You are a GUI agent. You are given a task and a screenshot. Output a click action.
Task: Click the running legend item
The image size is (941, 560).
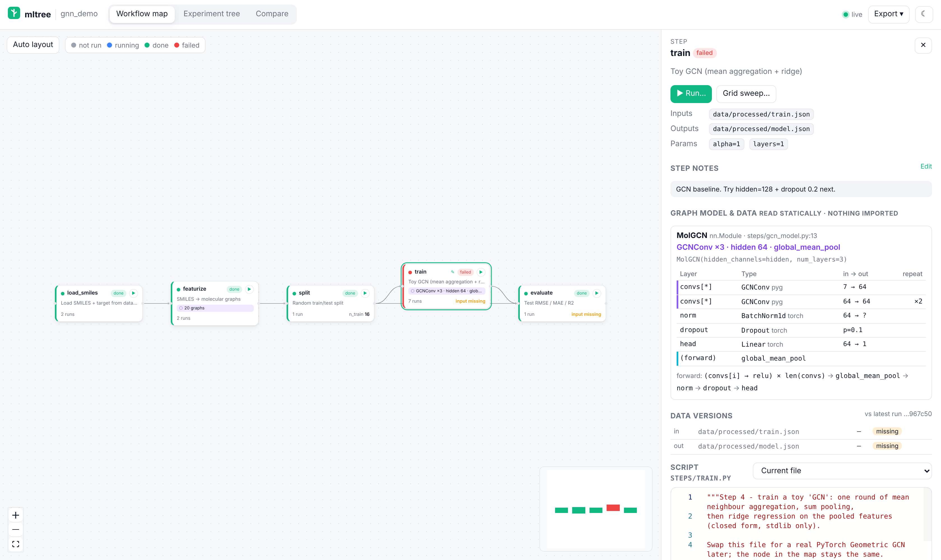pyautogui.click(x=123, y=45)
